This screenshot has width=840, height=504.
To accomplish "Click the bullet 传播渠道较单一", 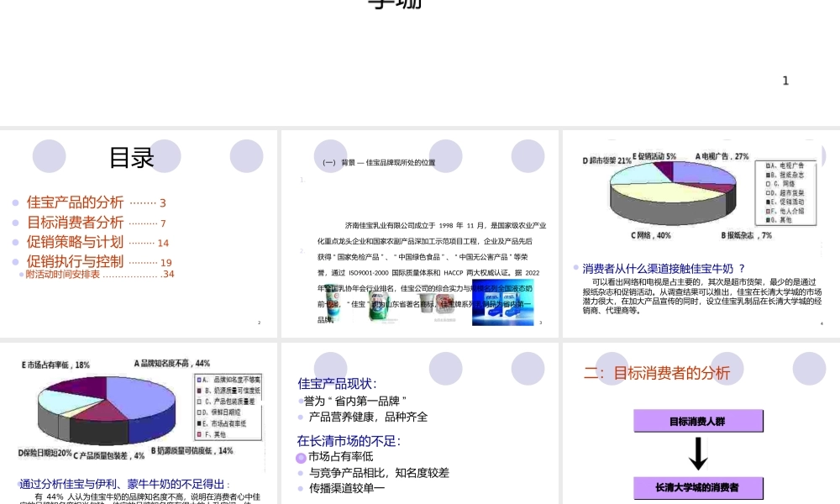I will [x=347, y=488].
